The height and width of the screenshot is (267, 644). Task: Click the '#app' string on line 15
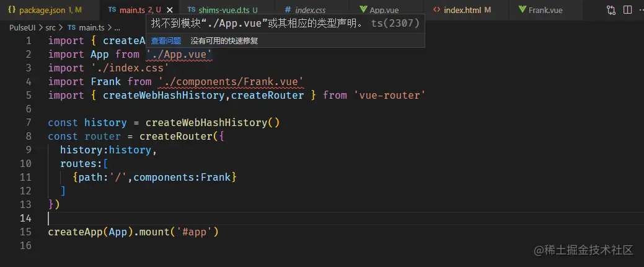click(x=193, y=232)
